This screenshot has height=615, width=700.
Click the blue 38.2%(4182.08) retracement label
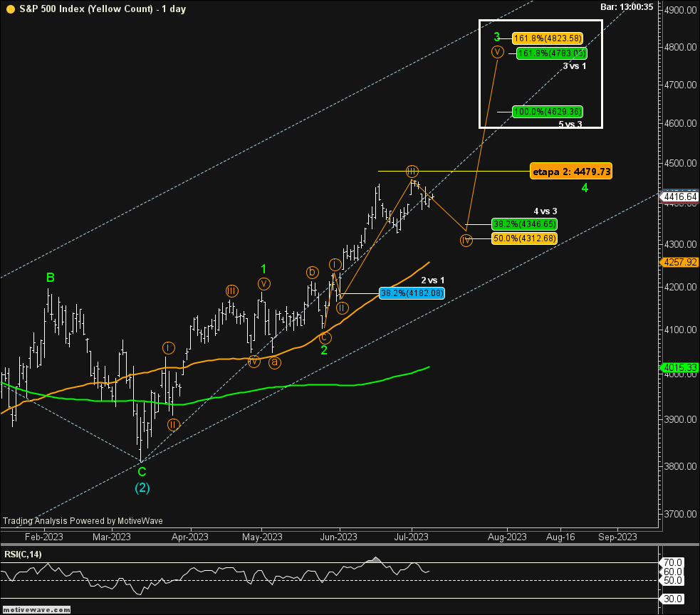pyautogui.click(x=412, y=293)
